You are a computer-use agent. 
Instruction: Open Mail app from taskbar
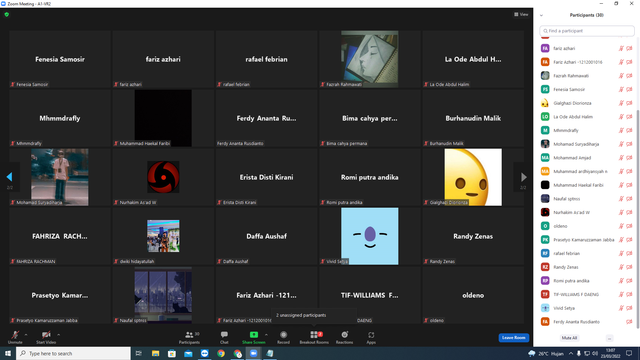tap(188, 353)
